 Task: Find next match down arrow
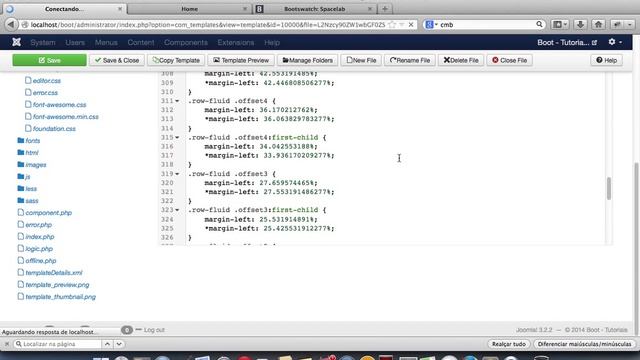click(119, 344)
